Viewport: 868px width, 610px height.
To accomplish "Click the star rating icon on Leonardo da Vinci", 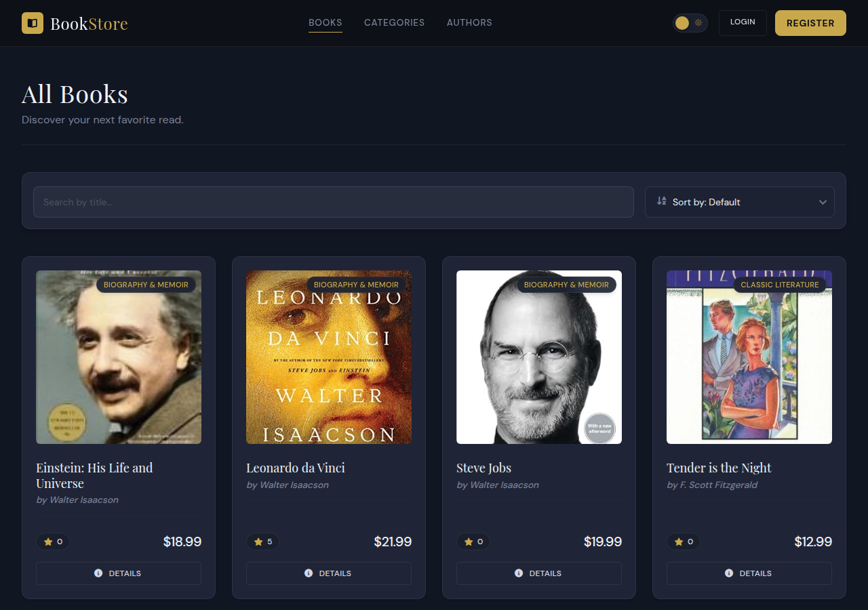I will pos(258,542).
